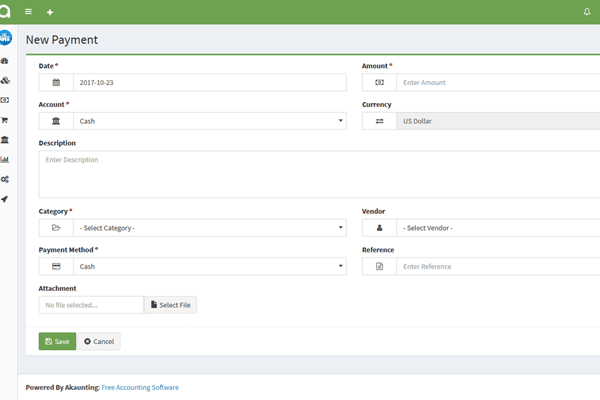Open the settings gears sidebar icon
The height and width of the screenshot is (400, 600).
click(5, 179)
